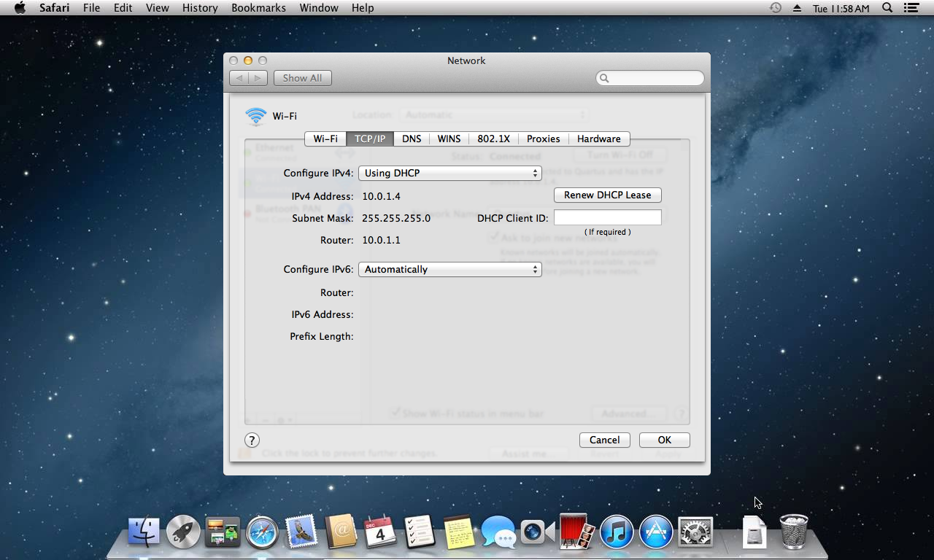
Task: Click Show All in toolbar
Action: point(303,78)
